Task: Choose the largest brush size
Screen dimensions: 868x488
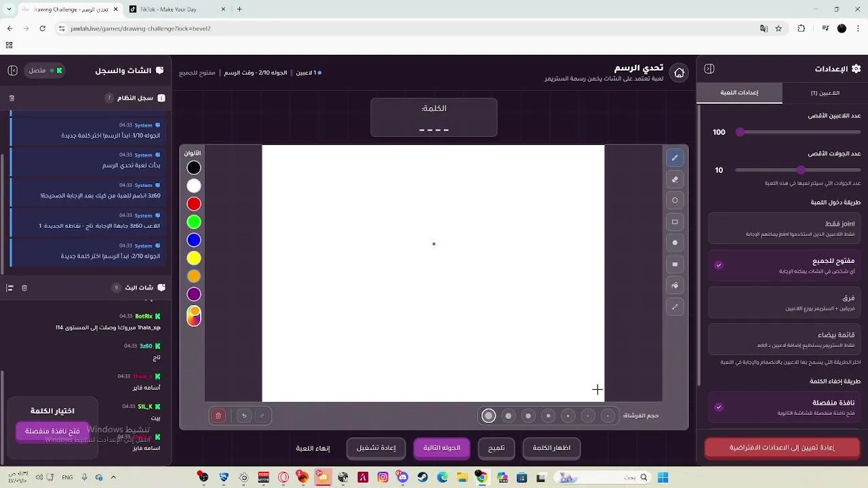Action: (x=488, y=416)
